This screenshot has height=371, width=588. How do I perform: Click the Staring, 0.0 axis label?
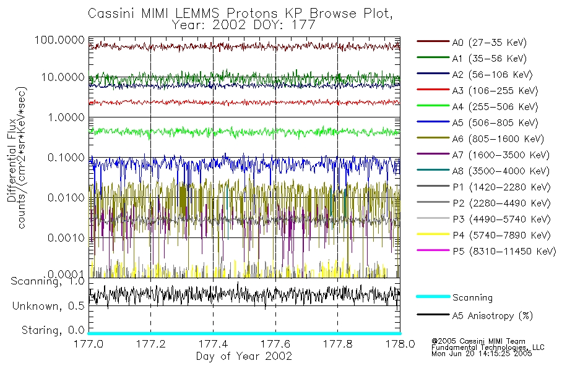click(53, 331)
